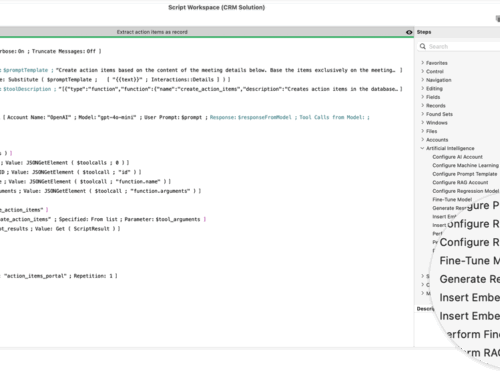Viewport: 500px width, 383px height.
Task: Expand the Editing chevron
Action: point(422,88)
